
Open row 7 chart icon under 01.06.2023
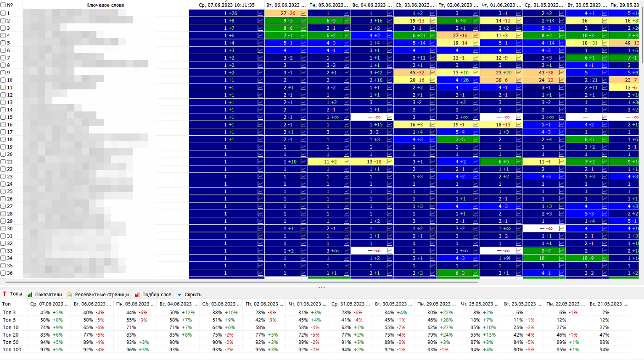pos(519,58)
